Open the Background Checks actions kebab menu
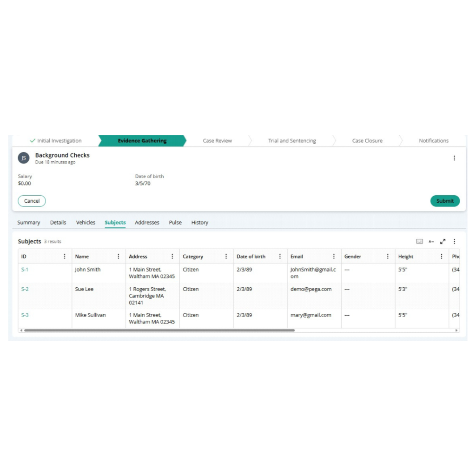The image size is (476, 476). point(455,158)
